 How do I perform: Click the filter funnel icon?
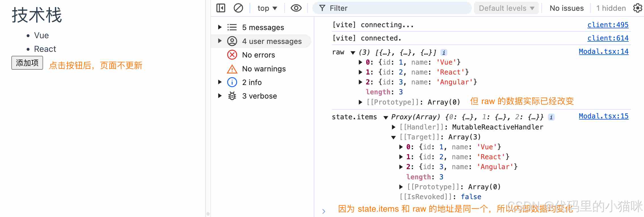tap(322, 8)
